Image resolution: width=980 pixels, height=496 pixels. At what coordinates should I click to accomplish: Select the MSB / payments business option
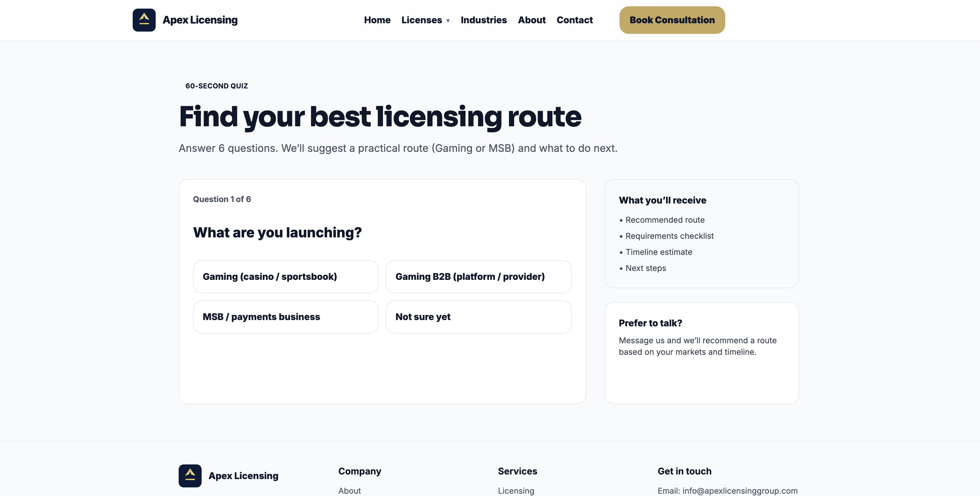coord(286,317)
